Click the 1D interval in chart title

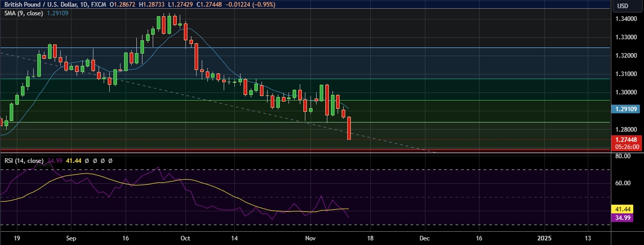click(x=84, y=4)
